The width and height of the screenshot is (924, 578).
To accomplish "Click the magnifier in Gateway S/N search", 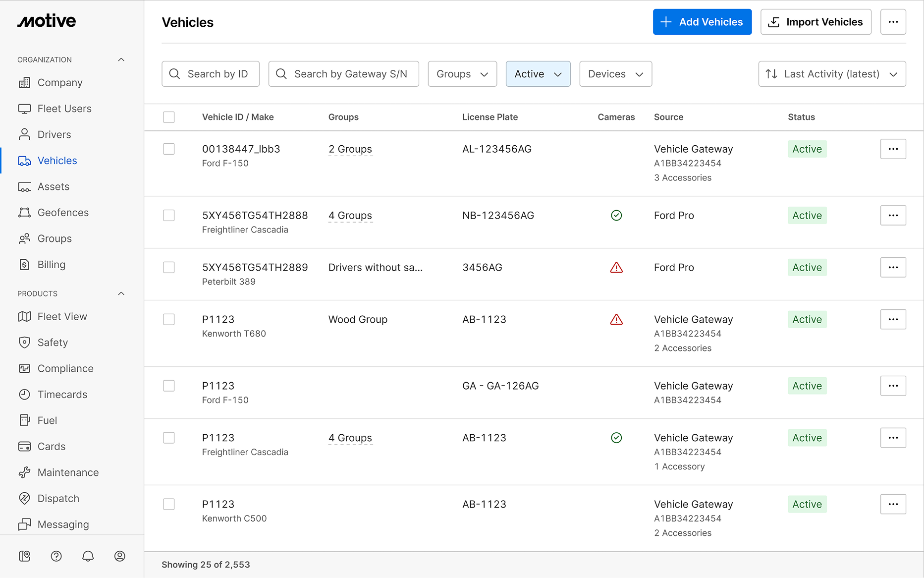I will click(x=281, y=74).
